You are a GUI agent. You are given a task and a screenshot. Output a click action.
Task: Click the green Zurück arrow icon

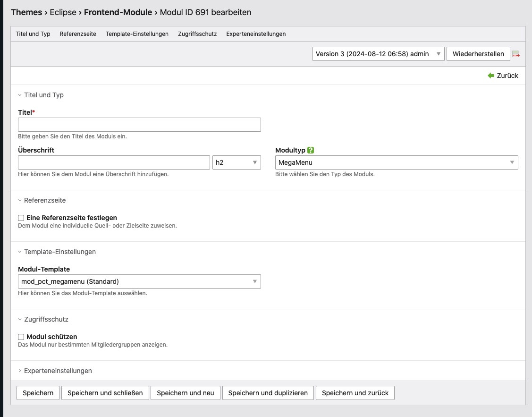click(491, 76)
